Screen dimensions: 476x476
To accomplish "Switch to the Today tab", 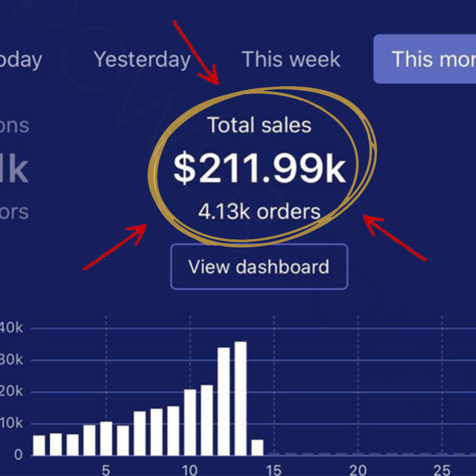I will tap(21, 59).
